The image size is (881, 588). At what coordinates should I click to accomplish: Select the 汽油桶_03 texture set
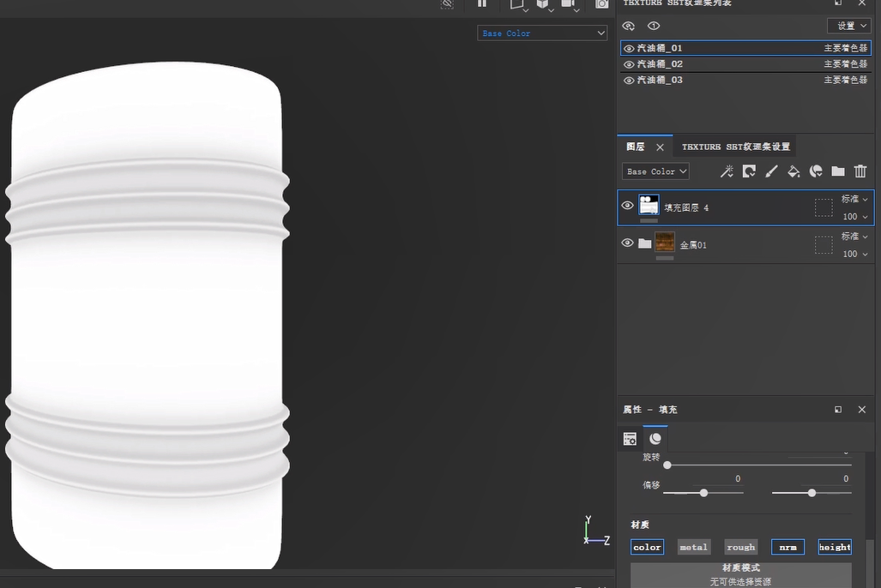coord(660,80)
